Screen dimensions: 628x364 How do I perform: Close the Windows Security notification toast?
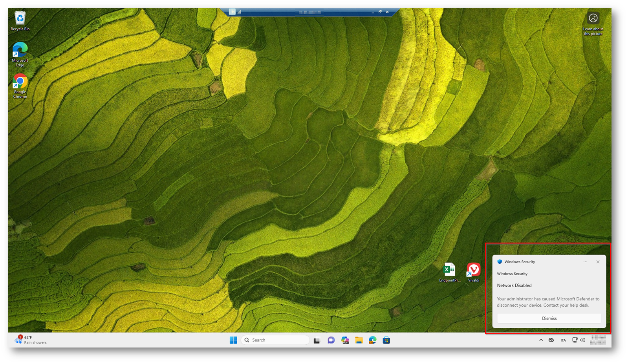coord(598,262)
